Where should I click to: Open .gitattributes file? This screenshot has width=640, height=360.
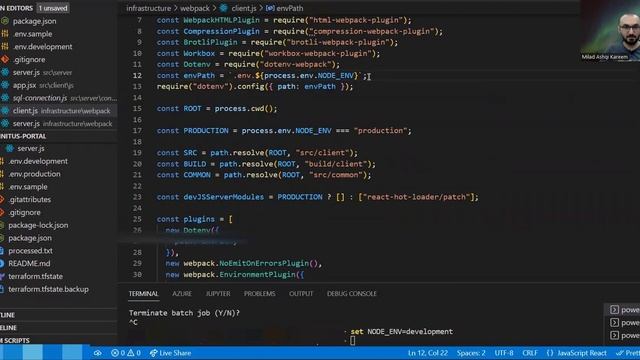click(30, 200)
